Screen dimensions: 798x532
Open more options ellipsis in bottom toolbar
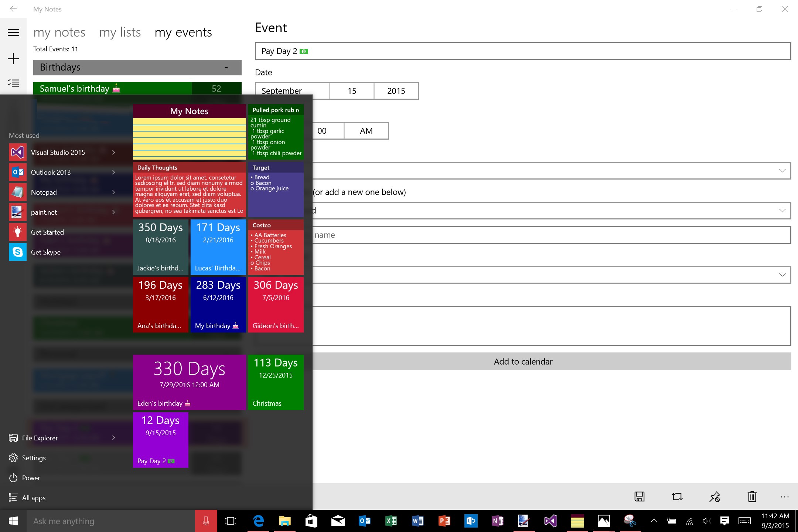[785, 497]
